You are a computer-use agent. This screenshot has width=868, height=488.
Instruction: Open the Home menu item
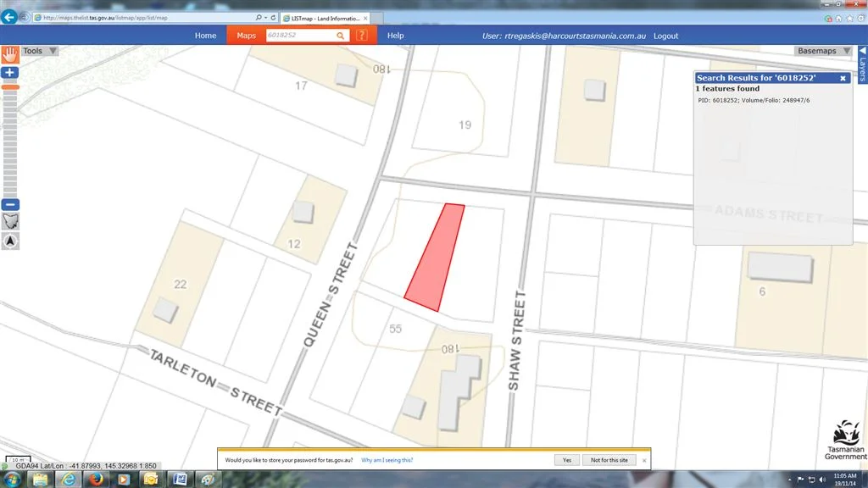(x=205, y=36)
